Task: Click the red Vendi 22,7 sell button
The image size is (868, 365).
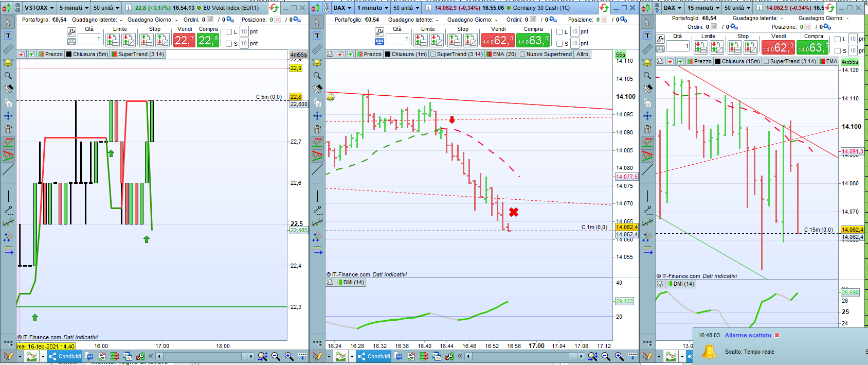Action: (x=184, y=40)
